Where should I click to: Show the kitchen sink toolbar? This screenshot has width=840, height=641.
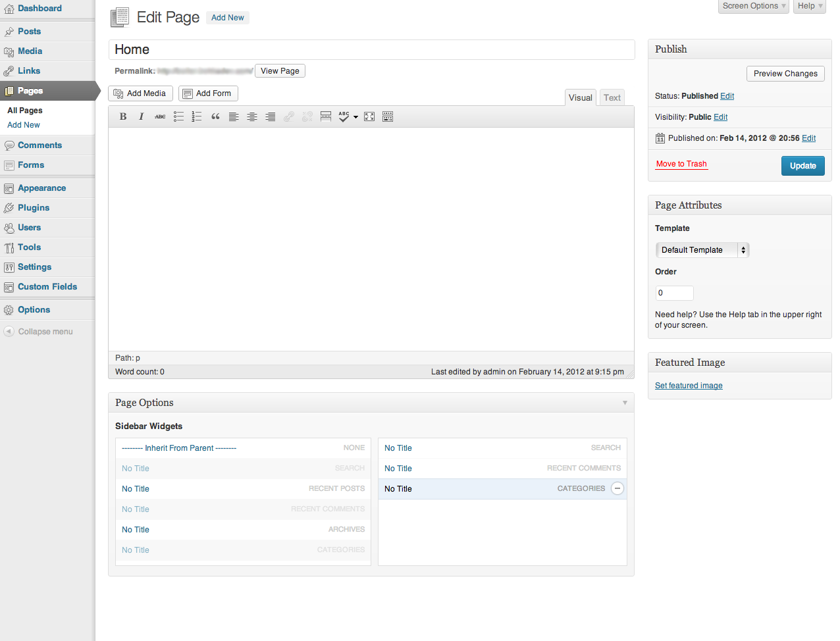388,116
